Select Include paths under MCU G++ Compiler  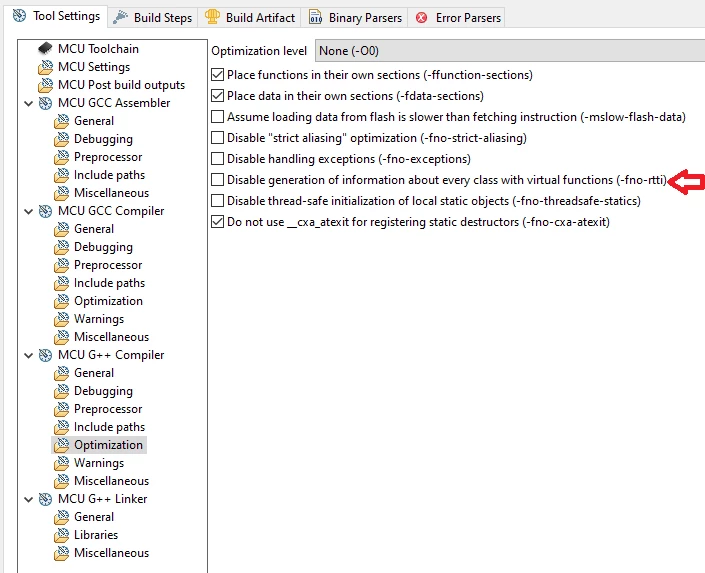(x=109, y=427)
